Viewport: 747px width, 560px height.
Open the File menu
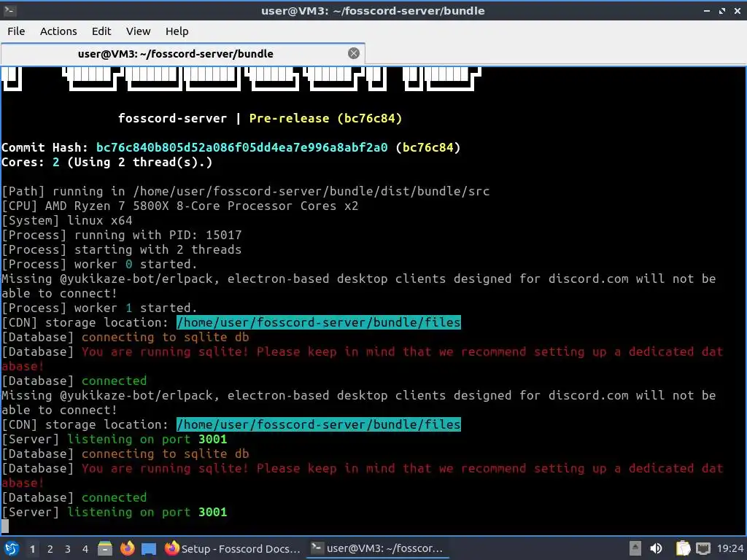(x=16, y=31)
